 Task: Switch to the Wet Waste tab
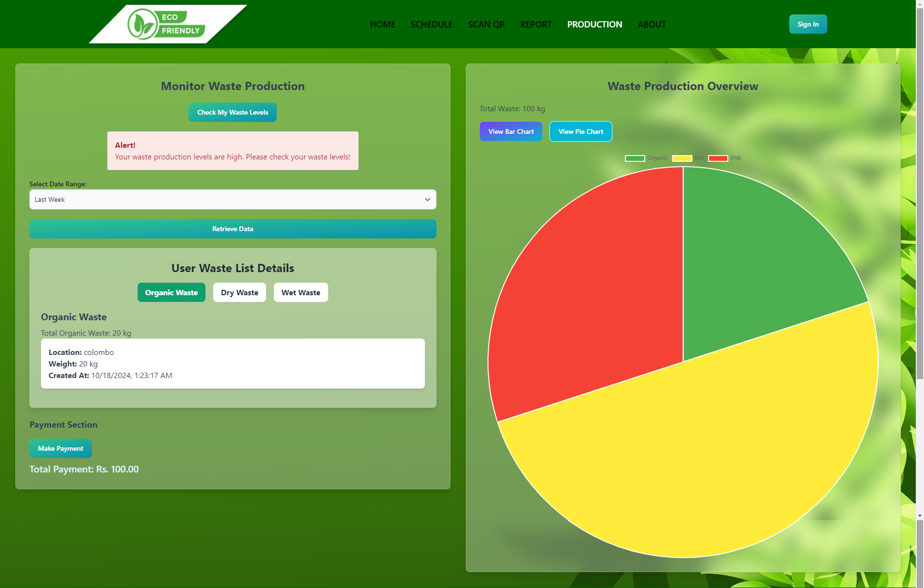(x=300, y=292)
